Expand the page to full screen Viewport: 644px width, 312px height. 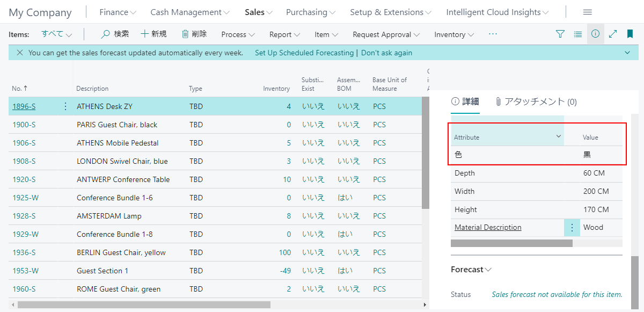613,33
